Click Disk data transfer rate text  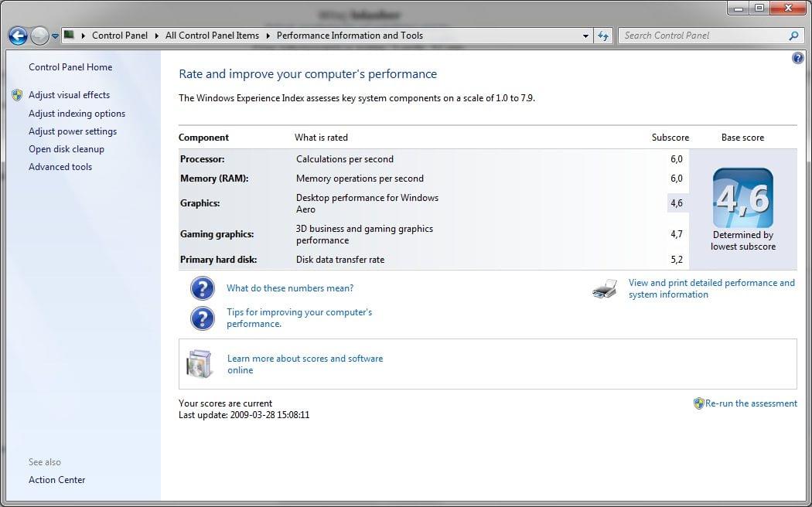tap(340, 260)
